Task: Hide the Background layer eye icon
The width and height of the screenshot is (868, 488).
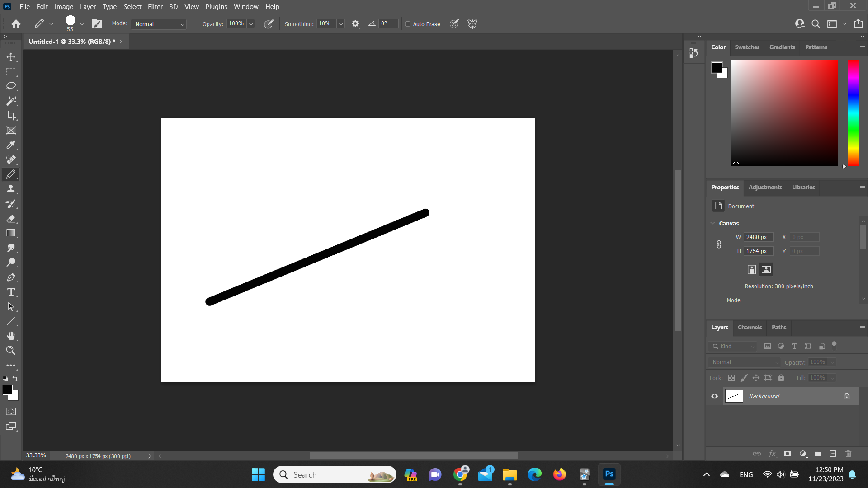Action: coord(715,396)
